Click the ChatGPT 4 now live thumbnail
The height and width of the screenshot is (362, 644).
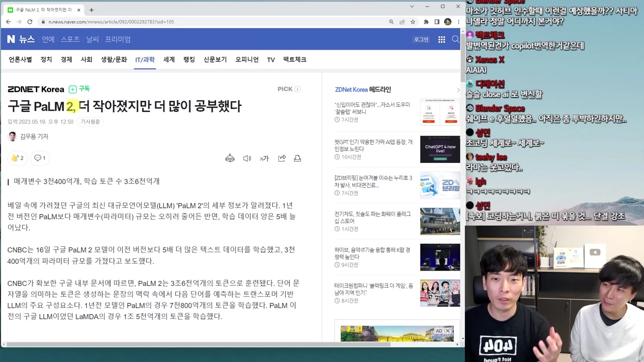point(440,149)
